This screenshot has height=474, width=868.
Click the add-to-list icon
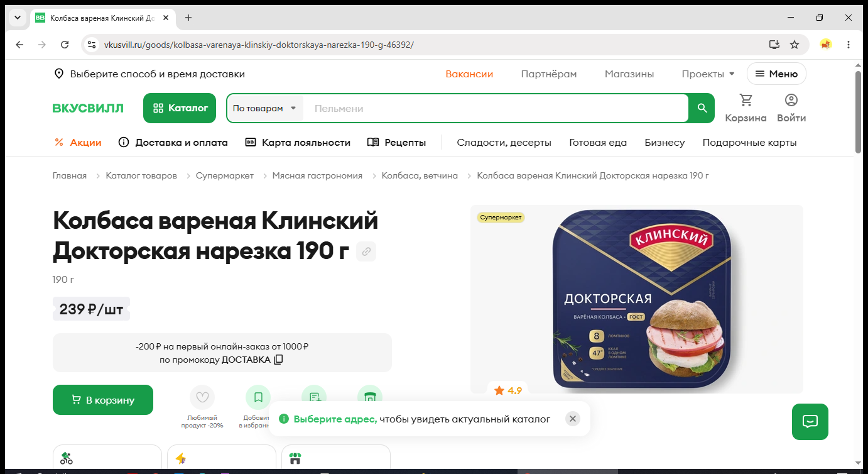click(314, 396)
